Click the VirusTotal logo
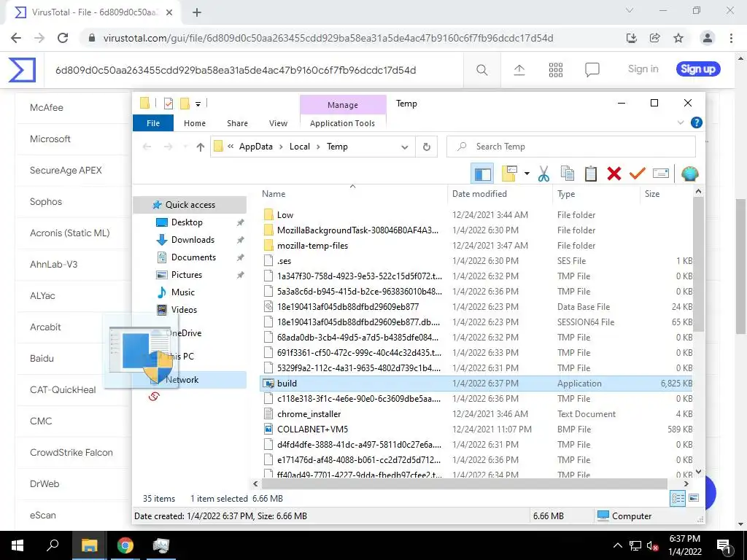747x560 pixels. [22, 70]
